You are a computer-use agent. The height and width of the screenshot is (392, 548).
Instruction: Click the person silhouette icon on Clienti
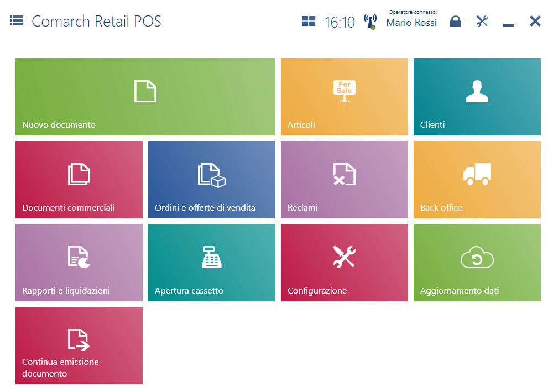pyautogui.click(x=477, y=91)
